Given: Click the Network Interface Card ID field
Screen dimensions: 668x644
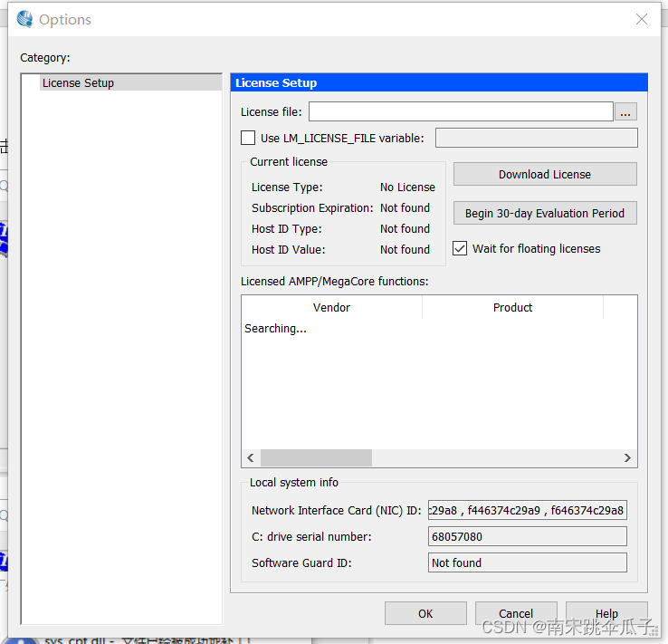Looking at the screenshot, I should pyautogui.click(x=528, y=510).
